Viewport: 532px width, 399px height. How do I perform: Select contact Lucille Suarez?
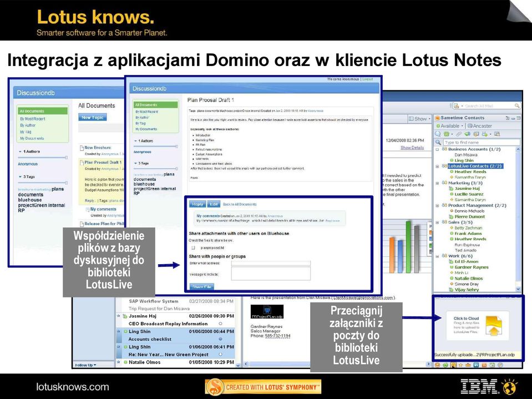(469, 194)
